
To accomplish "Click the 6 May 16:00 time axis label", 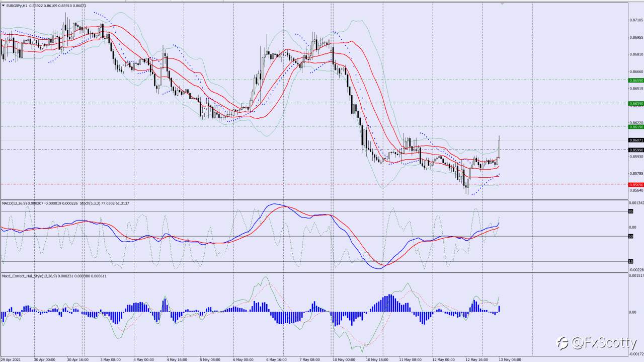I will pyautogui.click(x=277, y=359).
